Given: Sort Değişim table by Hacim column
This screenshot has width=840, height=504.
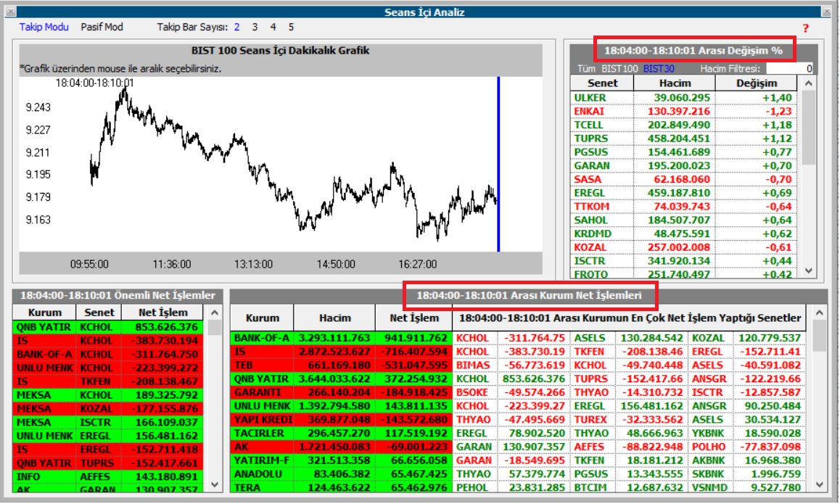Looking at the screenshot, I should (x=675, y=83).
